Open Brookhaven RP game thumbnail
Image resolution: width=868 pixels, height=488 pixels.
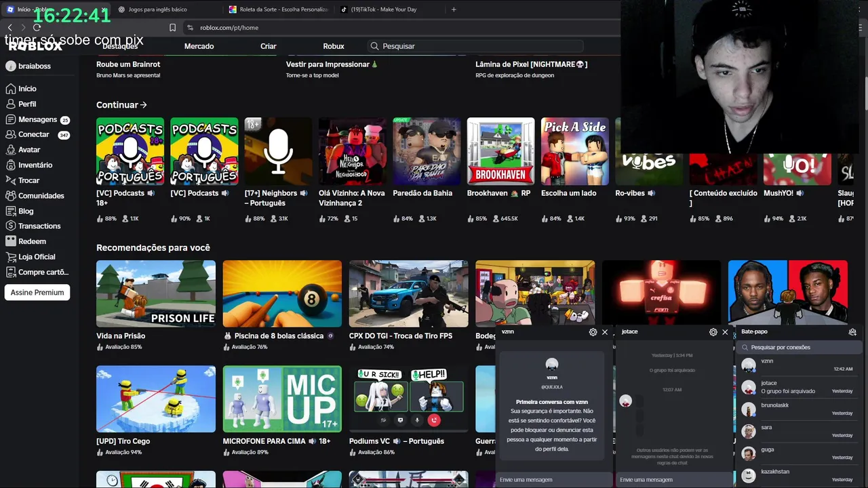501,151
